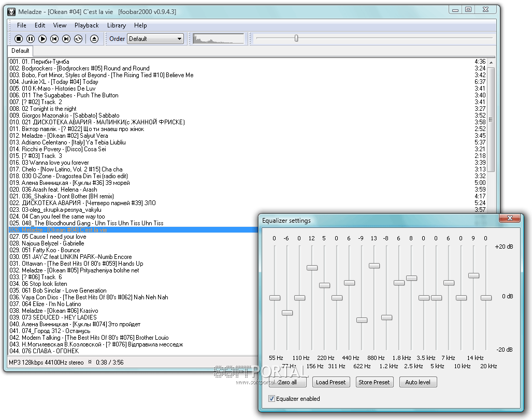Click the playlist scroll up arrow
Screen dimensions: 532x420
[x=491, y=63]
